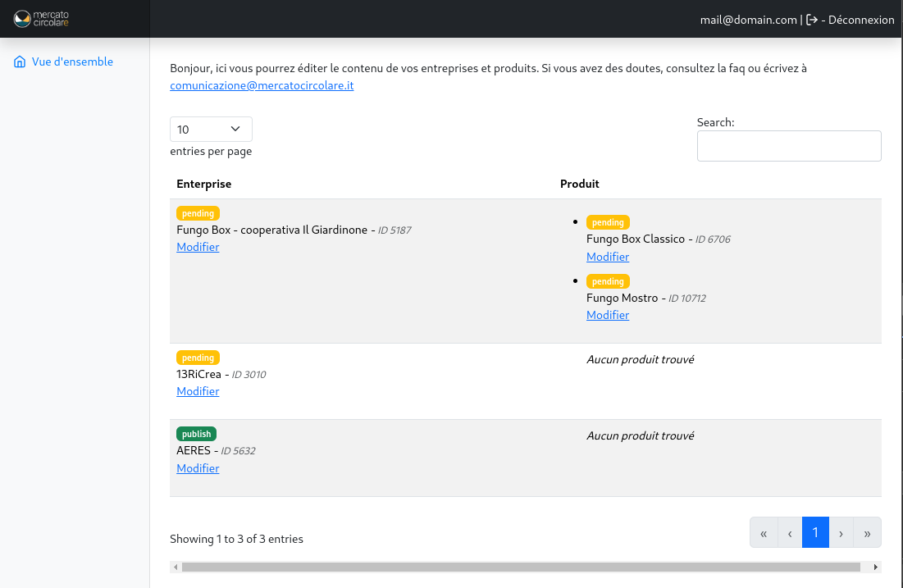903x588 pixels.
Task: Click Modifier for Fungo Mostro
Action: coord(608,315)
